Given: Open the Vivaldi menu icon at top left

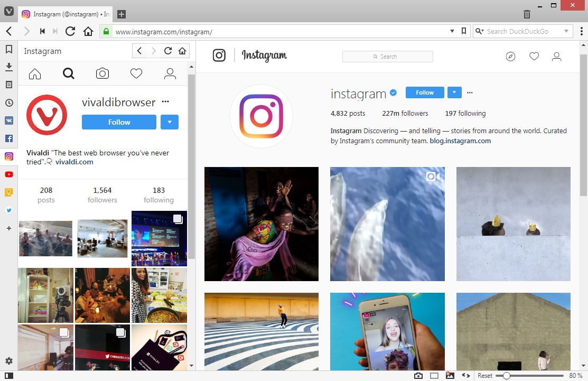Looking at the screenshot, I should (x=8, y=11).
